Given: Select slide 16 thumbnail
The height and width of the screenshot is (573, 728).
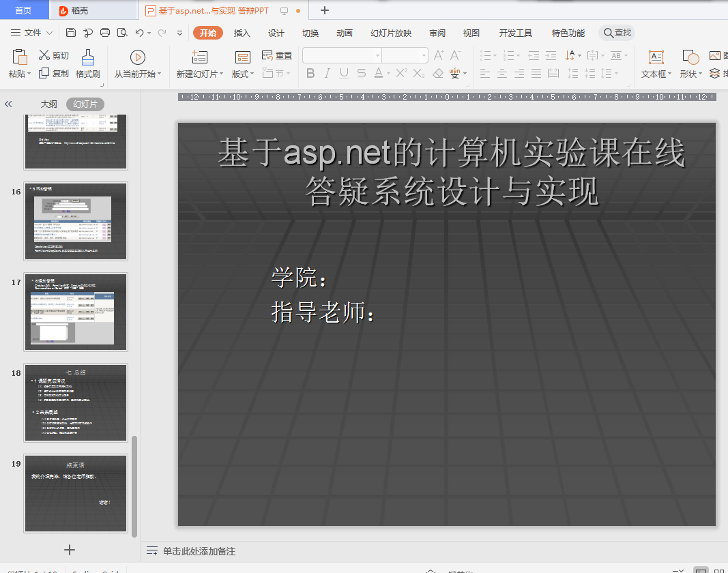Looking at the screenshot, I should point(76,221).
